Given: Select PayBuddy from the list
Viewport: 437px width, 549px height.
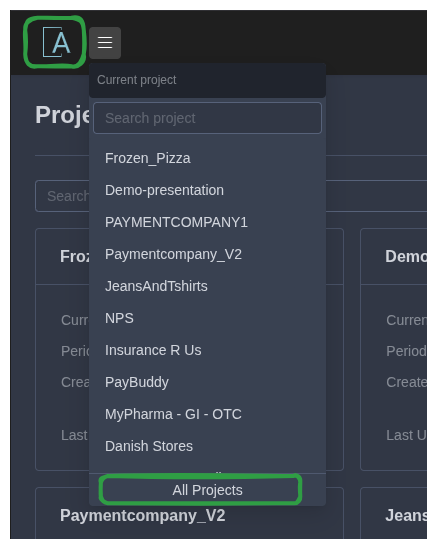Looking at the screenshot, I should (x=207, y=382).
